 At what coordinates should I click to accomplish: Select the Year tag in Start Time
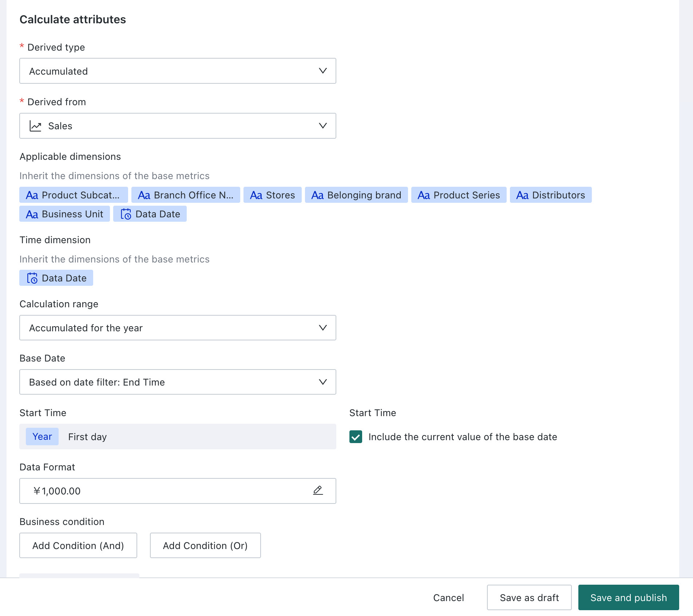coord(42,437)
